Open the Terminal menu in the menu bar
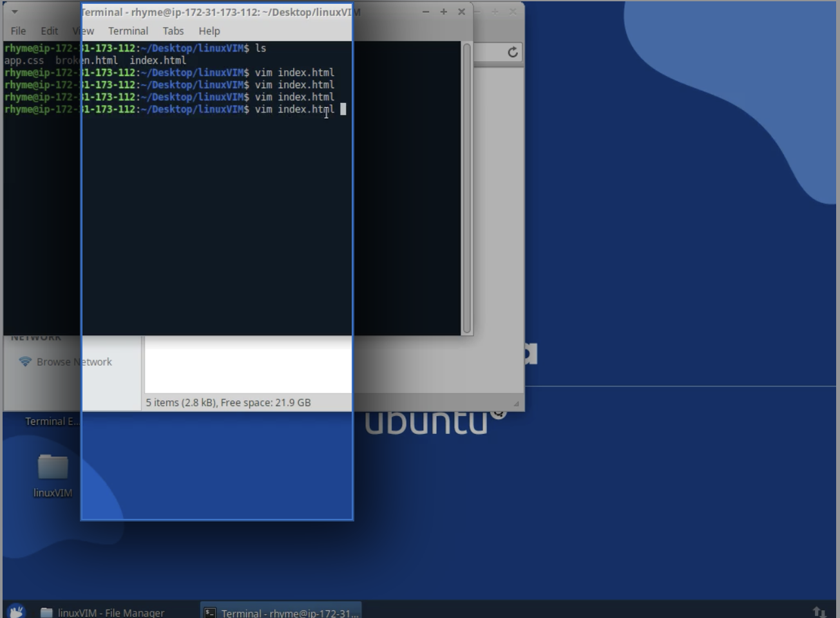Viewport: 840px width, 618px height. [x=128, y=30]
